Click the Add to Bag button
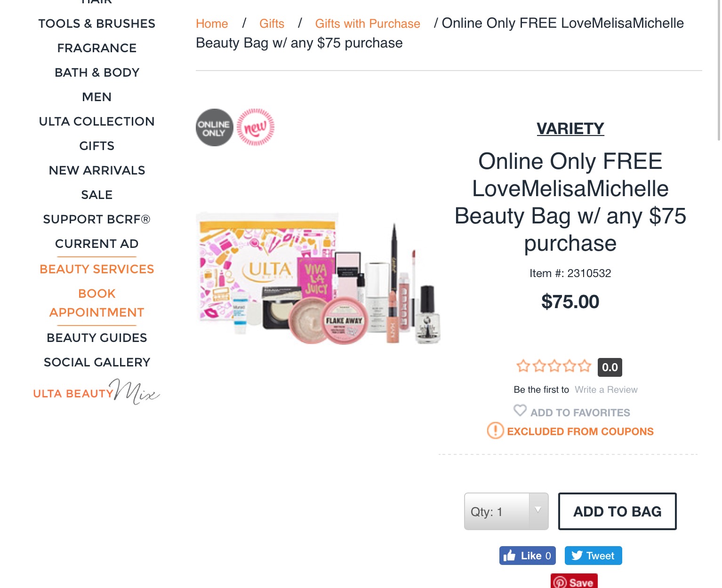Viewport: 722px width, 588px height. (x=617, y=511)
